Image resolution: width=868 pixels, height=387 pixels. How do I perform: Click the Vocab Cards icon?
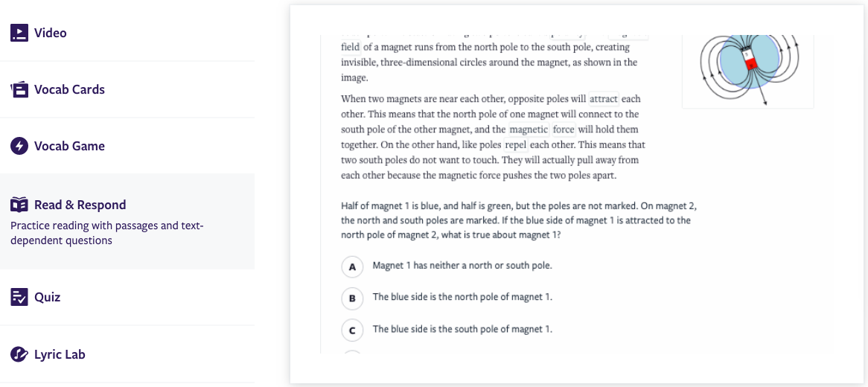(x=19, y=89)
